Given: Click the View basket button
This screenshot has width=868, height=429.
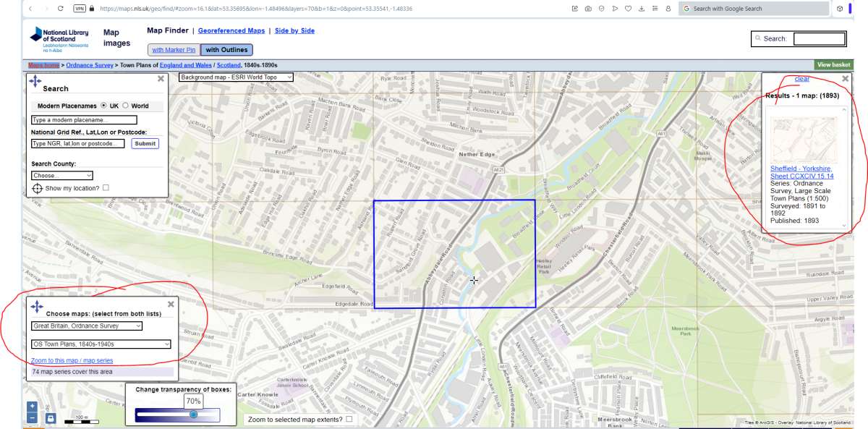Looking at the screenshot, I should pos(834,65).
